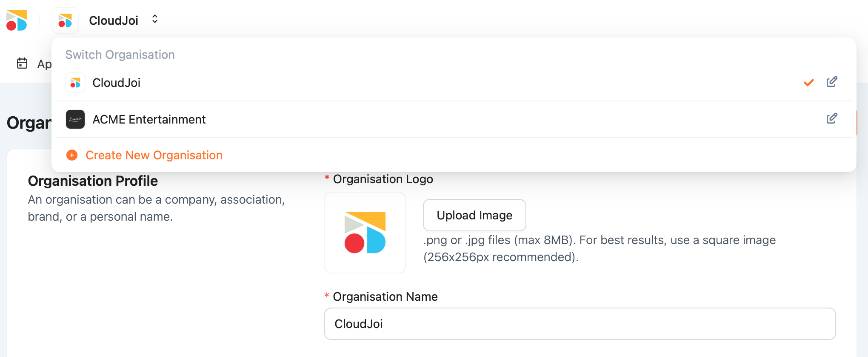Click the orange checkmark beside CloudJoi

pos(808,83)
